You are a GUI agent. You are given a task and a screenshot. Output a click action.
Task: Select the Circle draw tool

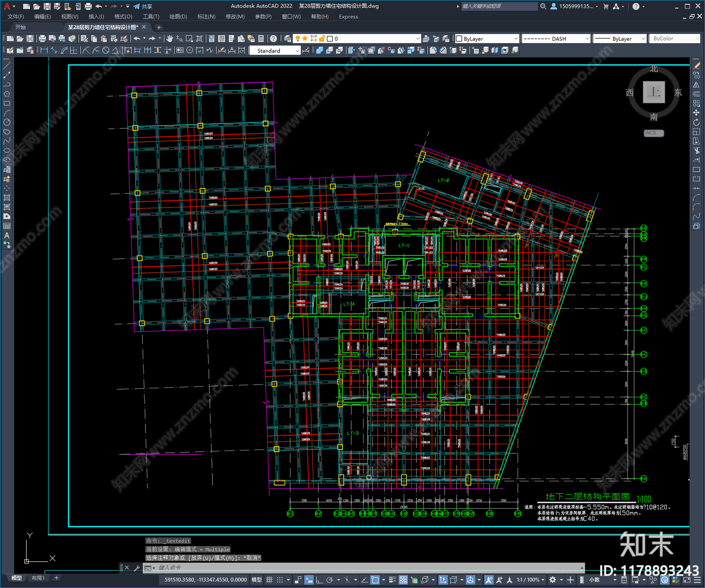coord(7,122)
